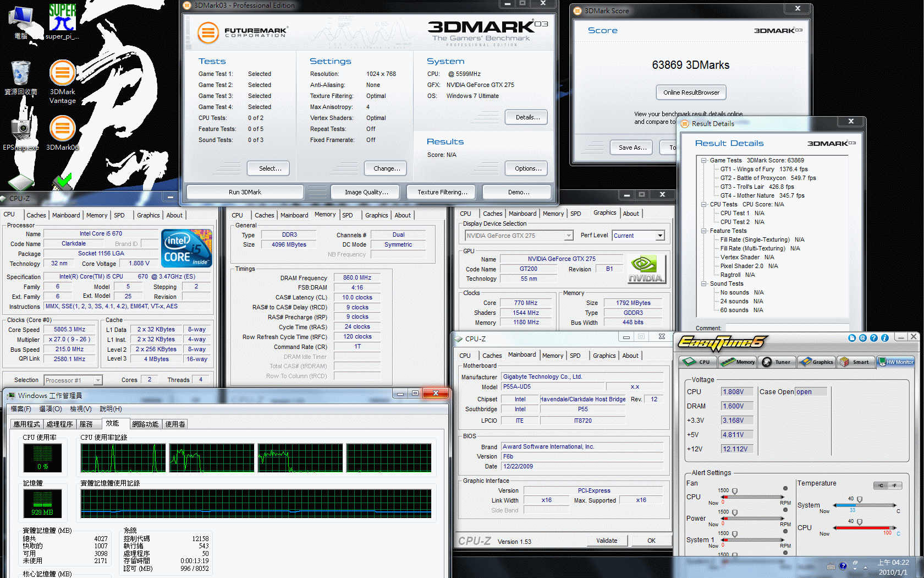924x578 pixels.
Task: Click the Comment field in Result Details
Action: pyautogui.click(x=787, y=328)
